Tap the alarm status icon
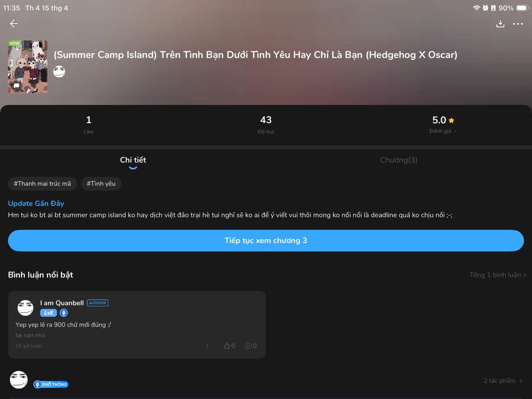The height and width of the screenshot is (399, 532). (x=485, y=8)
